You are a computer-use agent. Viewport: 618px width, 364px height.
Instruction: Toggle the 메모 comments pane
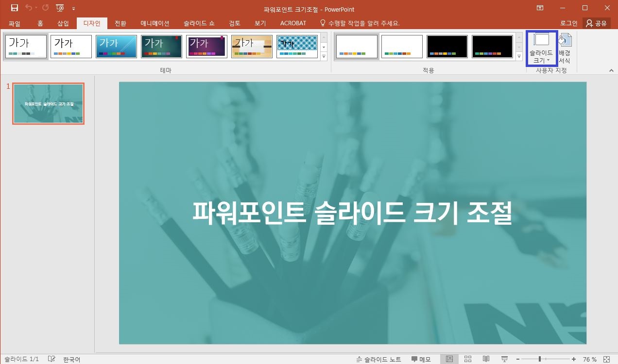pos(421,360)
